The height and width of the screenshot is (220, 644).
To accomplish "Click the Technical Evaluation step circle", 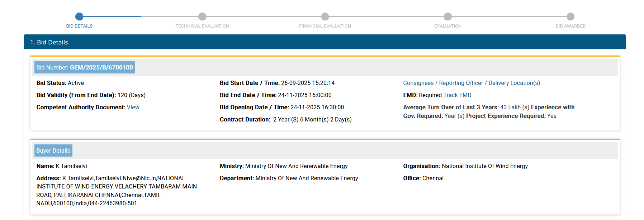I will 202,16.
